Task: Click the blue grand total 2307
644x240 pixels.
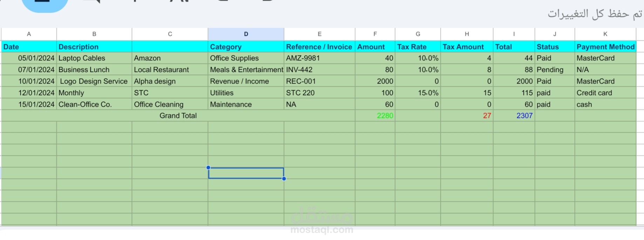Action: 514,116
